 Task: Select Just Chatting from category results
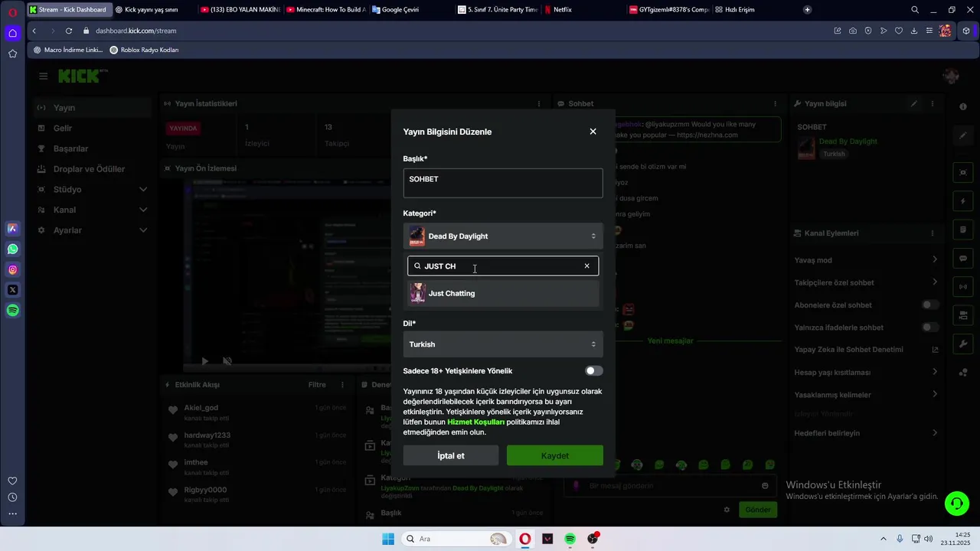[x=503, y=293]
